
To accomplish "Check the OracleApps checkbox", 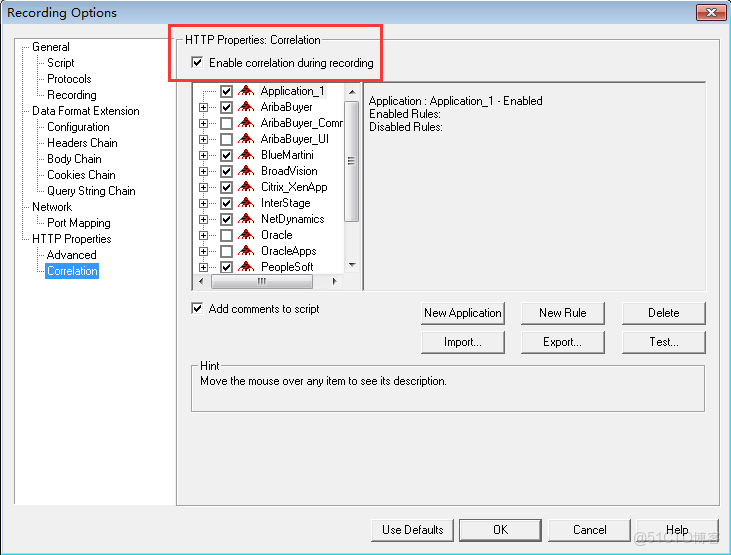I will pos(227,251).
